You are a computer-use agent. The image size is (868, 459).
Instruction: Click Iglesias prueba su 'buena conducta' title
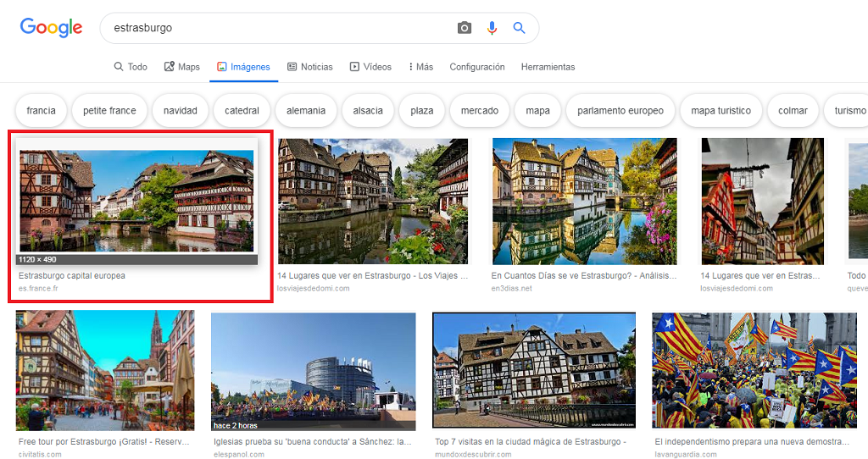pos(313,441)
